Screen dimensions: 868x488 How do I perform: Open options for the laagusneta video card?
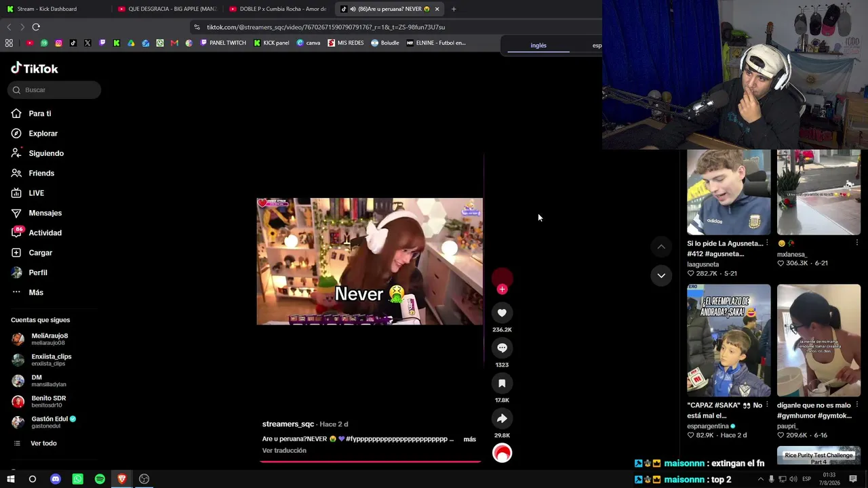pos(766,243)
